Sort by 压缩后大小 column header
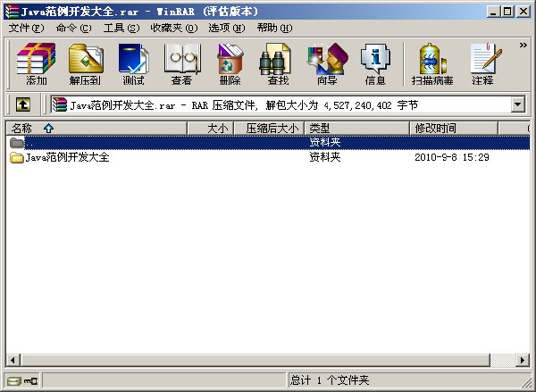The width and height of the screenshot is (536, 392). pyautogui.click(x=269, y=129)
